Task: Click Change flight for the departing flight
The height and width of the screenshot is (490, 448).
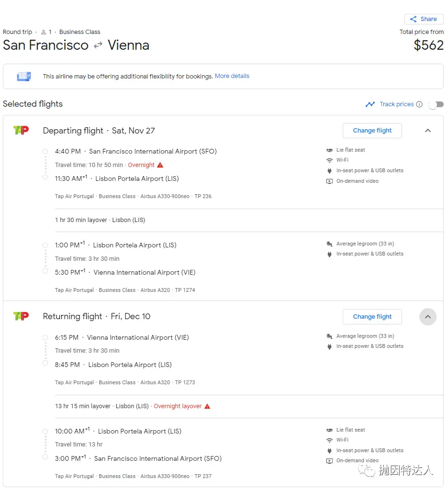Action: tap(372, 131)
